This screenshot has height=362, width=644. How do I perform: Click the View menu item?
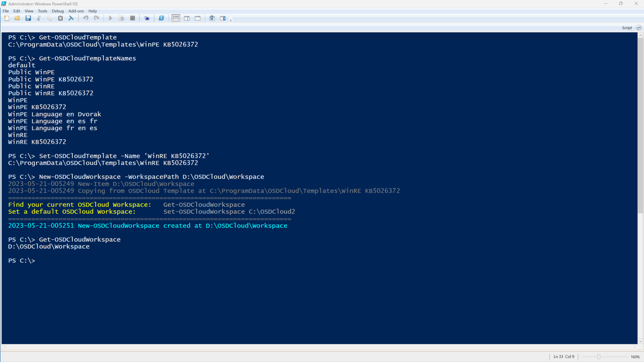[x=29, y=11]
